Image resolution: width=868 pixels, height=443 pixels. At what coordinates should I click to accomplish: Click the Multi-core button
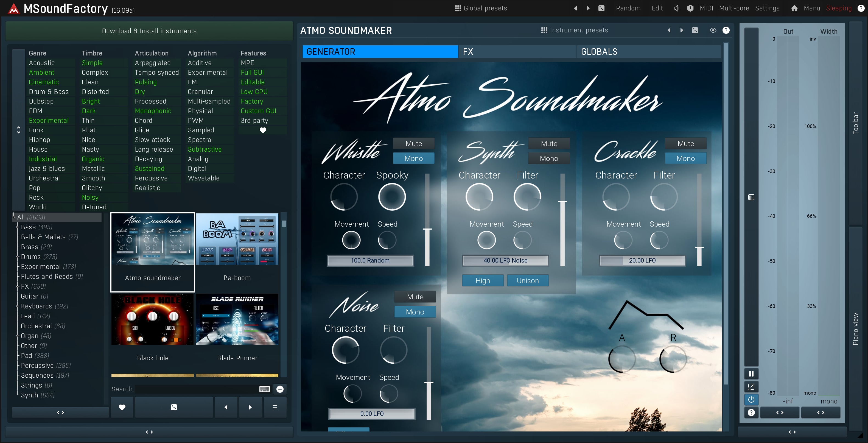(734, 8)
